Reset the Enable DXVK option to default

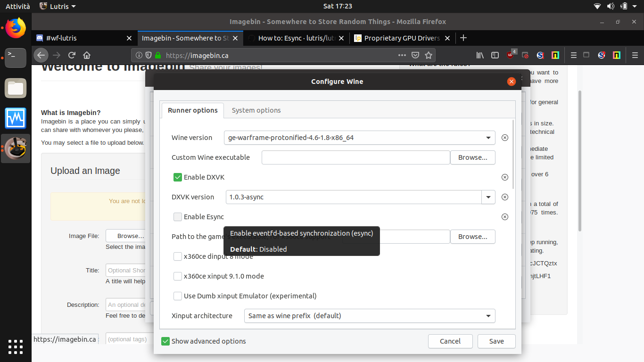coord(505,177)
